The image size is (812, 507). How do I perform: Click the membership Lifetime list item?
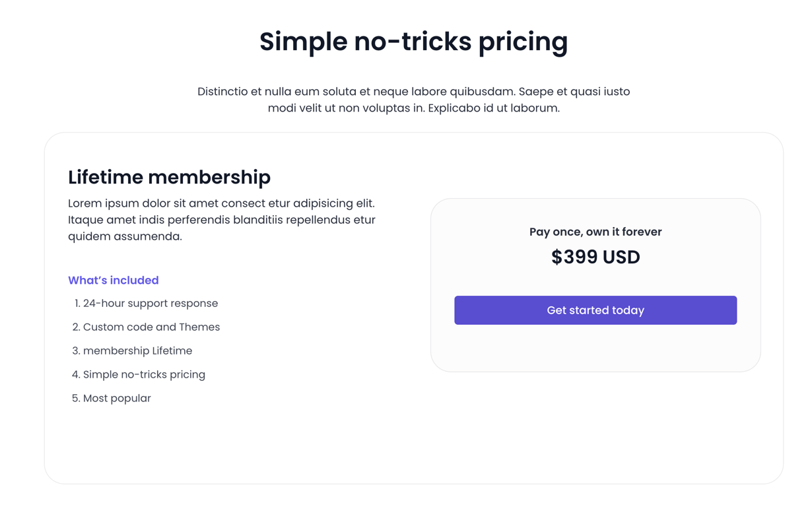coord(137,351)
